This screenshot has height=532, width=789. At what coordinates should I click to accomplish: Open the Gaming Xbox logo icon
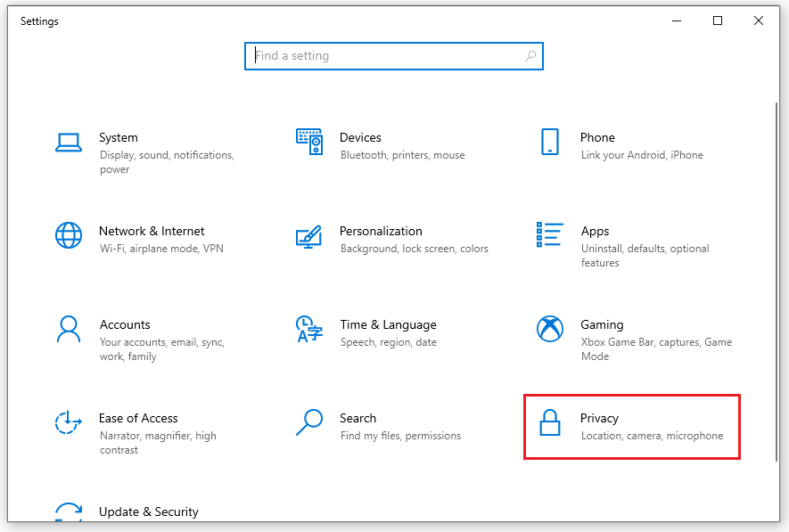[x=549, y=329]
